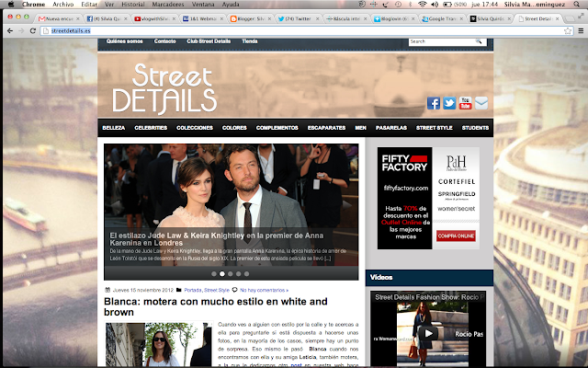
Task: Open the MEN category
Action: [360, 128]
